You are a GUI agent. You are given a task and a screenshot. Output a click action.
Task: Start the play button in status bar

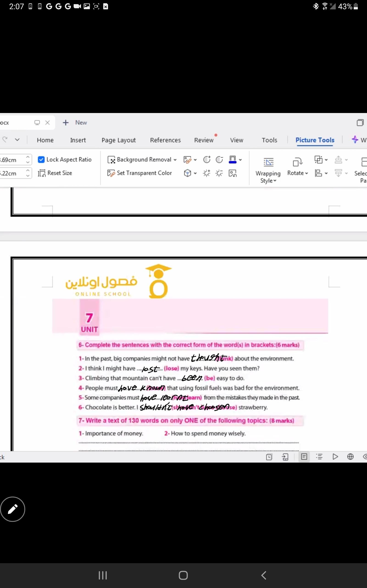(x=335, y=457)
